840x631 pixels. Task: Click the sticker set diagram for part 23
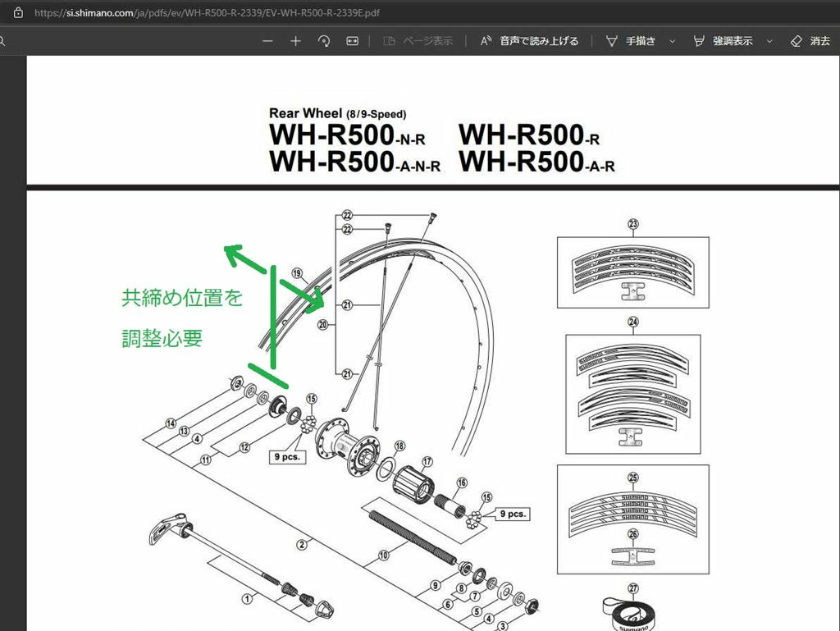[x=633, y=272]
